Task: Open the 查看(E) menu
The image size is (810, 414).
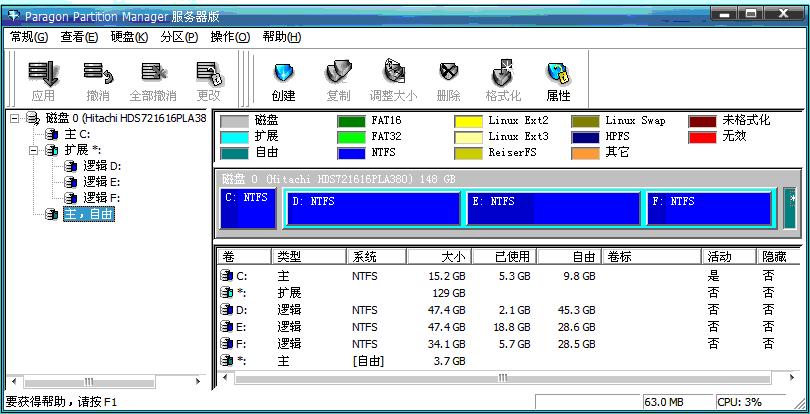Action: 79,37
